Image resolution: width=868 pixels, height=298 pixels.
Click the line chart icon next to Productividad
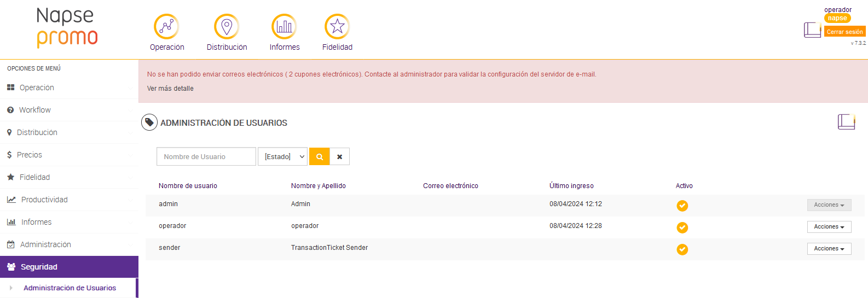click(x=11, y=200)
